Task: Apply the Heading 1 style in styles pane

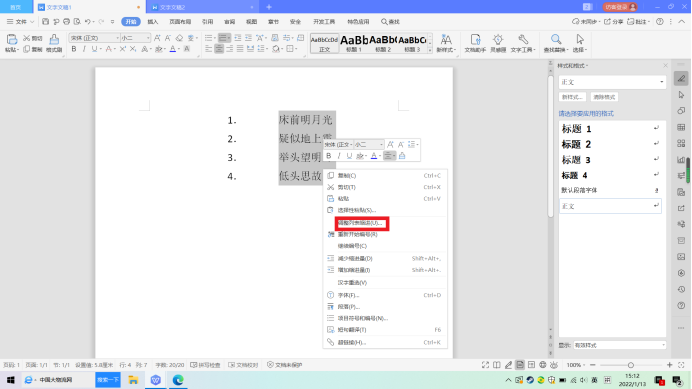Action: point(610,128)
